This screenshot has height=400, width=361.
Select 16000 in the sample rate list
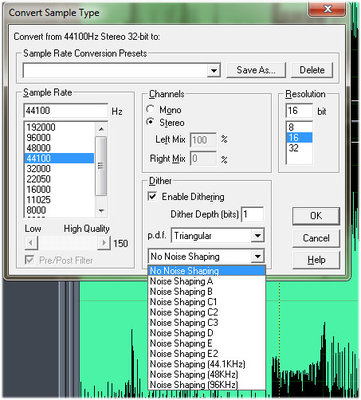coord(60,189)
